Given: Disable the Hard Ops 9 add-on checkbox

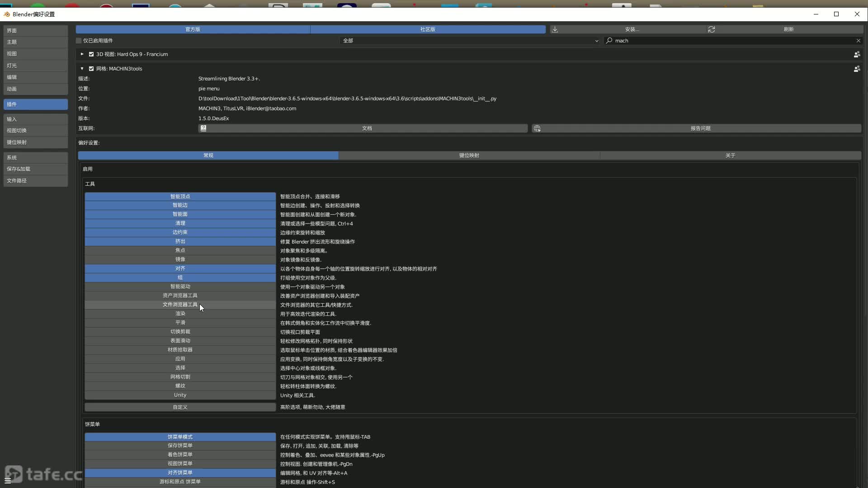Looking at the screenshot, I should (91, 54).
